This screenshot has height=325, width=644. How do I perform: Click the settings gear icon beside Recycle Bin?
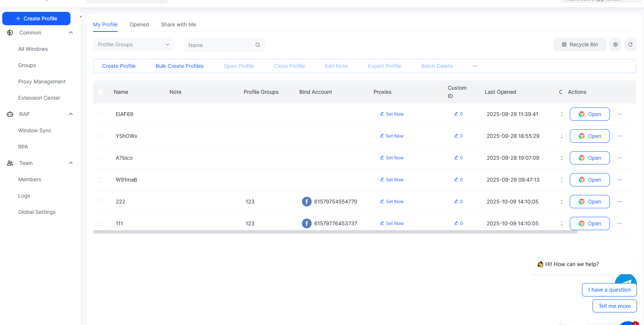pos(615,44)
